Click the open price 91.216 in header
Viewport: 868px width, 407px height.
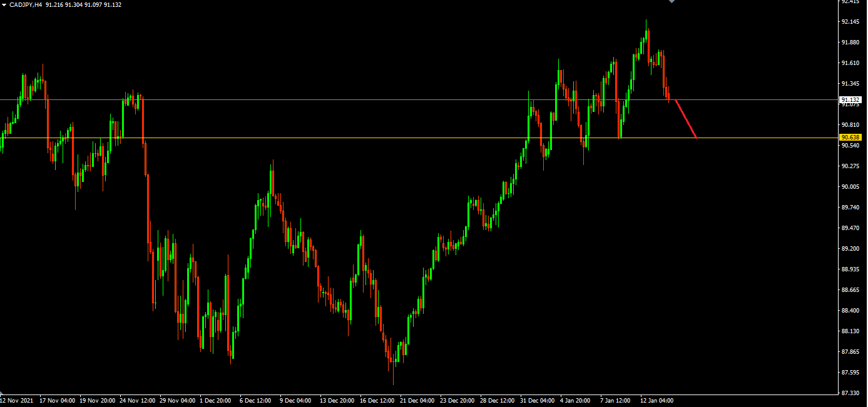[54, 5]
